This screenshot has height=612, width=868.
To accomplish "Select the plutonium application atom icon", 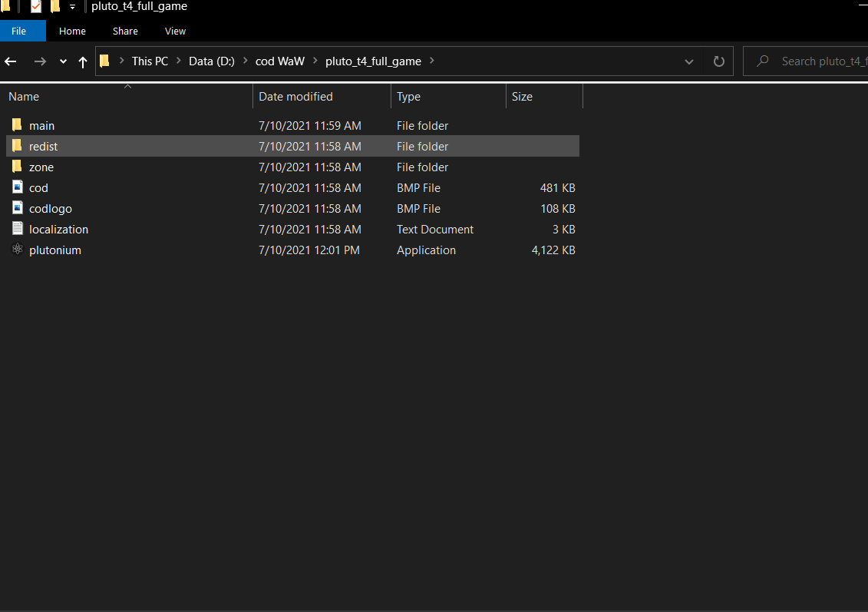I will click(18, 250).
